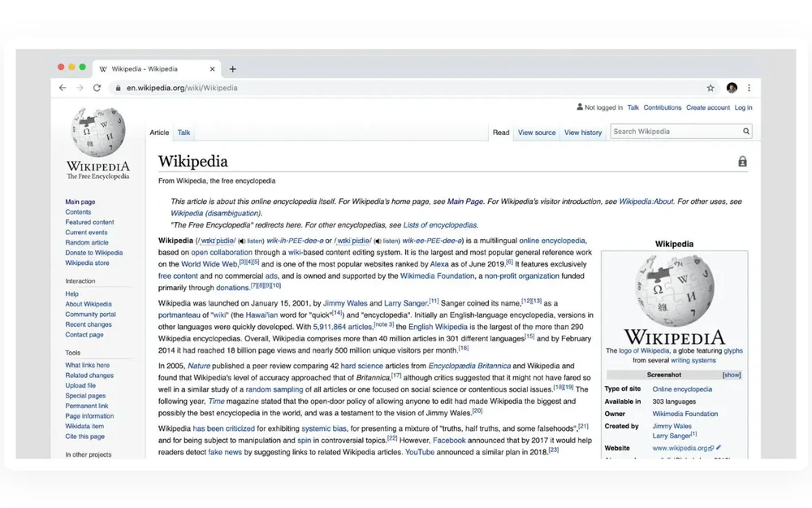This screenshot has height=508, width=812.
Task: Open Contents in the sidebar
Action: [78, 212]
